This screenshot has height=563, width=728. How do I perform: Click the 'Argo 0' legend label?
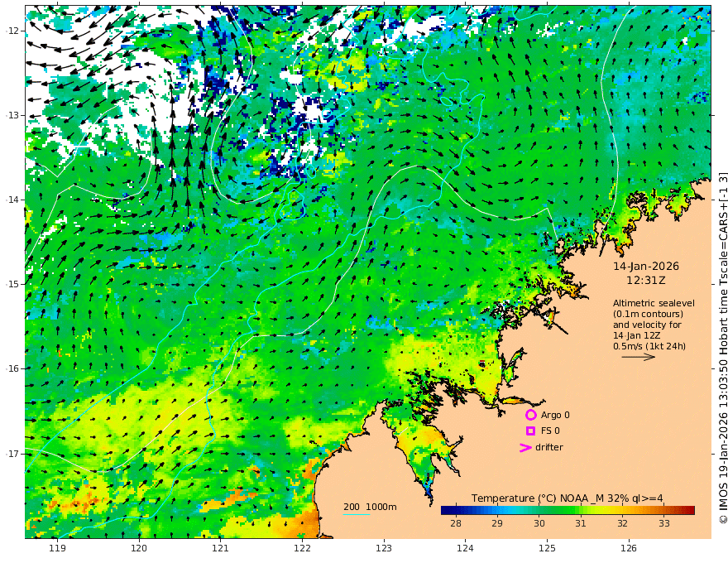555,415
